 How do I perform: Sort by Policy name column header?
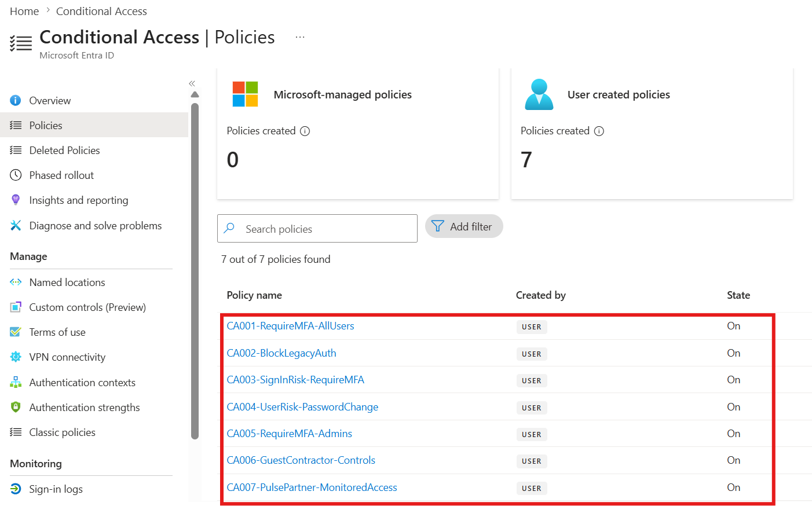tap(254, 295)
